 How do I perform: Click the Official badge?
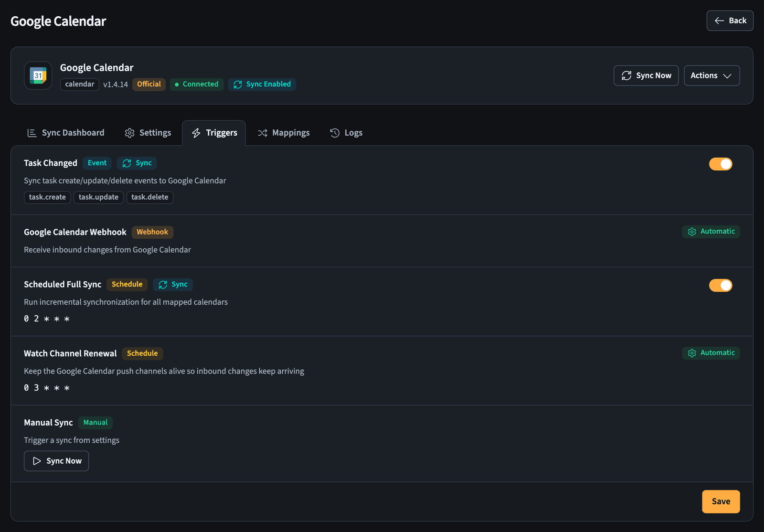(x=149, y=84)
